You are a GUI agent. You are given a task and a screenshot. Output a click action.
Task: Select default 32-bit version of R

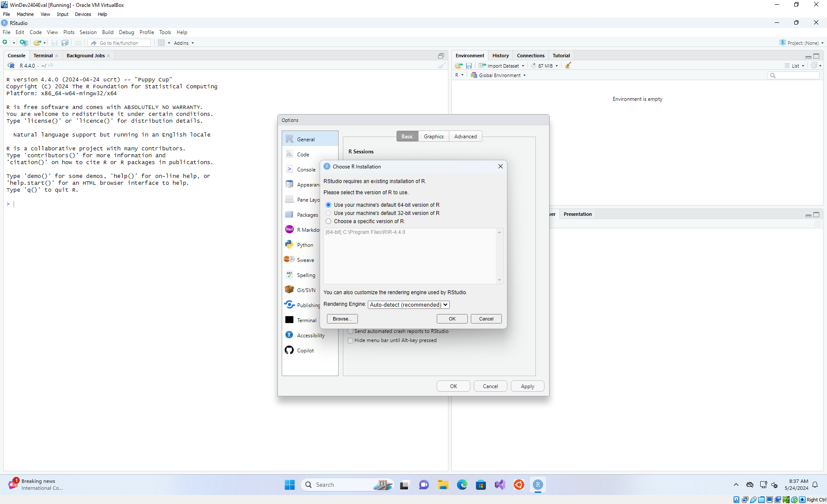point(329,213)
